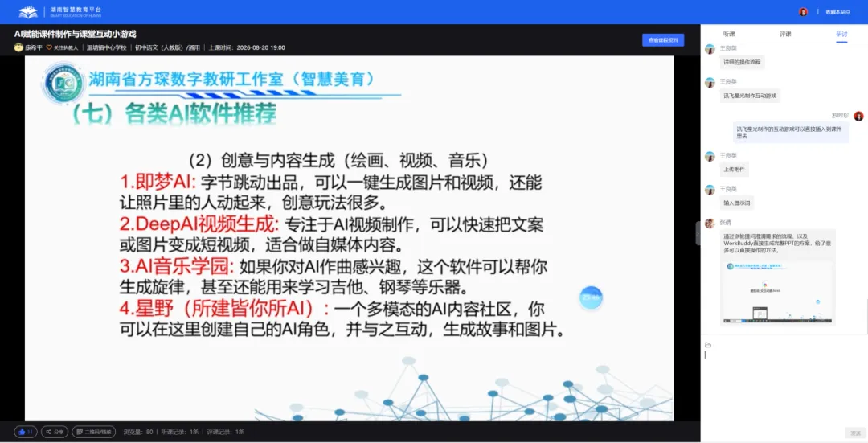Click the workshop emblem logo on the slide
The width and height of the screenshot is (868, 443).
[x=63, y=84]
